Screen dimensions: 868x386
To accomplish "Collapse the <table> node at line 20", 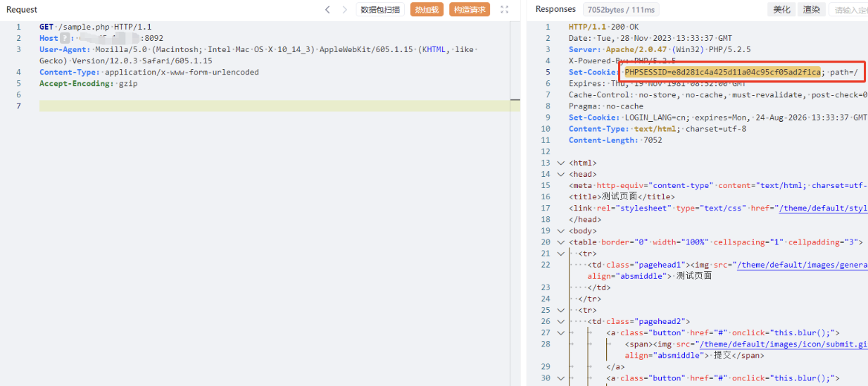I will (x=560, y=242).
